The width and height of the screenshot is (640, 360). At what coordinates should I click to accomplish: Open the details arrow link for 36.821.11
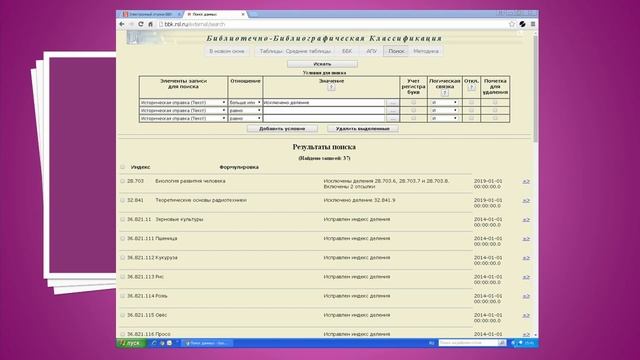526,220
